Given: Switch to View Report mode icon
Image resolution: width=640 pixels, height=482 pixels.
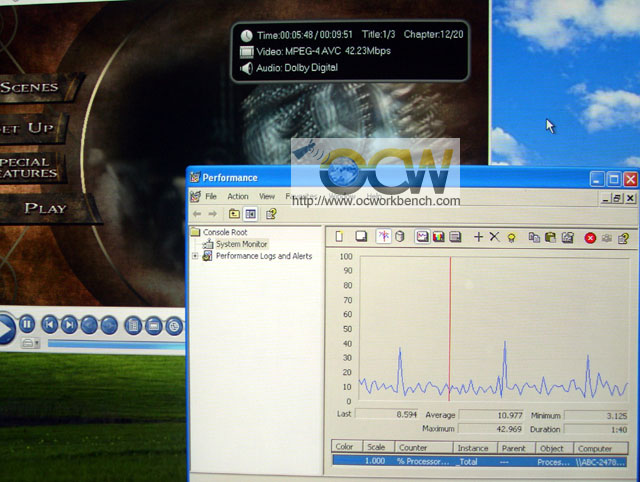Looking at the screenshot, I should point(455,237).
